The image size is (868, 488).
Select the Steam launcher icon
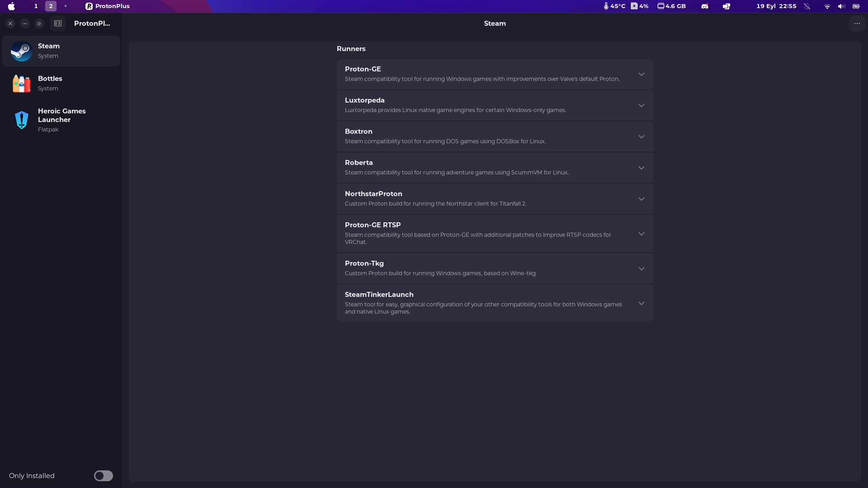click(21, 51)
